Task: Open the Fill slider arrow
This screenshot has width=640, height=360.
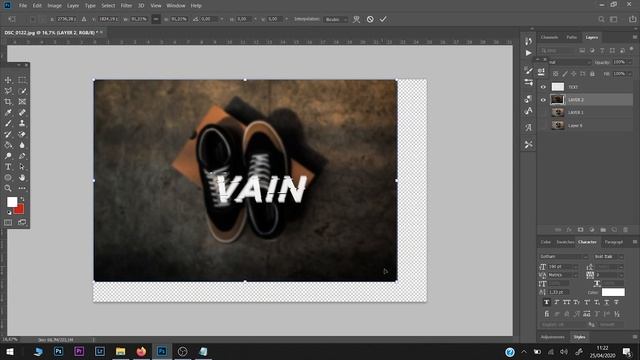Action: 630,74
